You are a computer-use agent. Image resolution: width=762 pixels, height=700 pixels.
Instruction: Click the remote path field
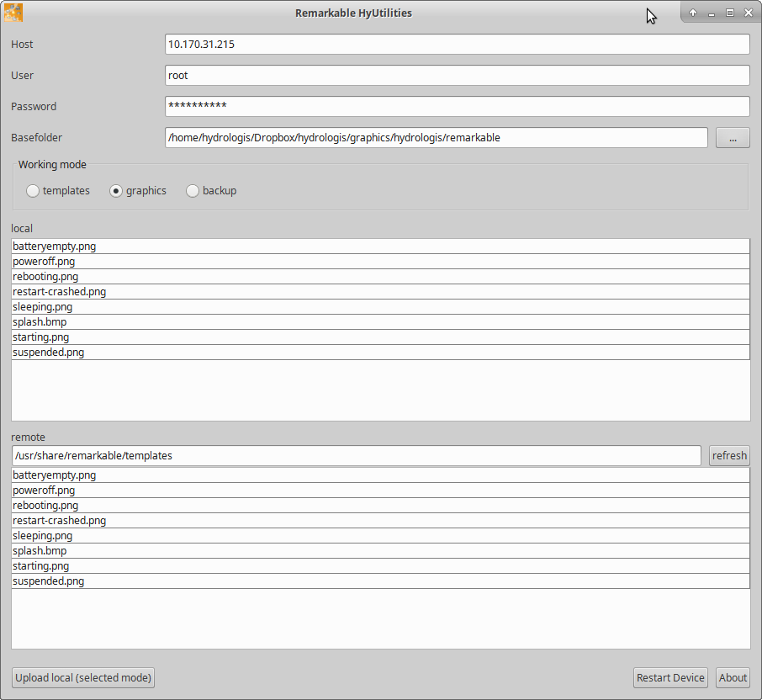(x=357, y=455)
